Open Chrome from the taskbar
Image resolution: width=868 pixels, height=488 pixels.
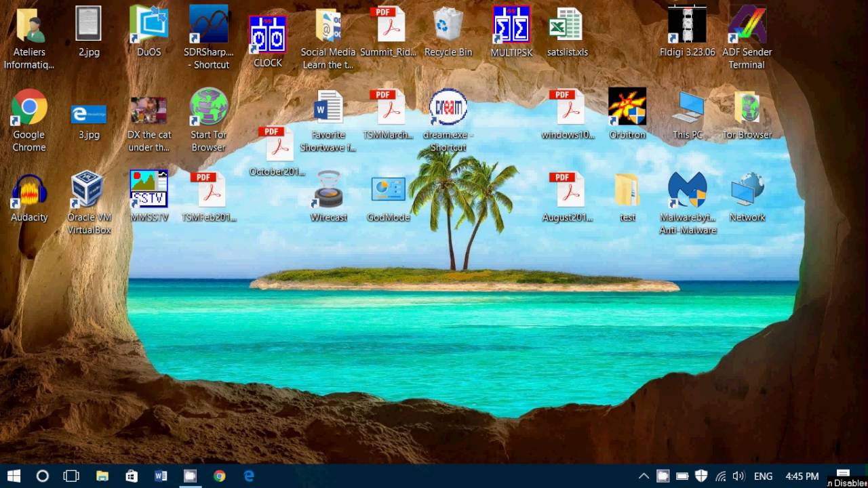pos(219,476)
